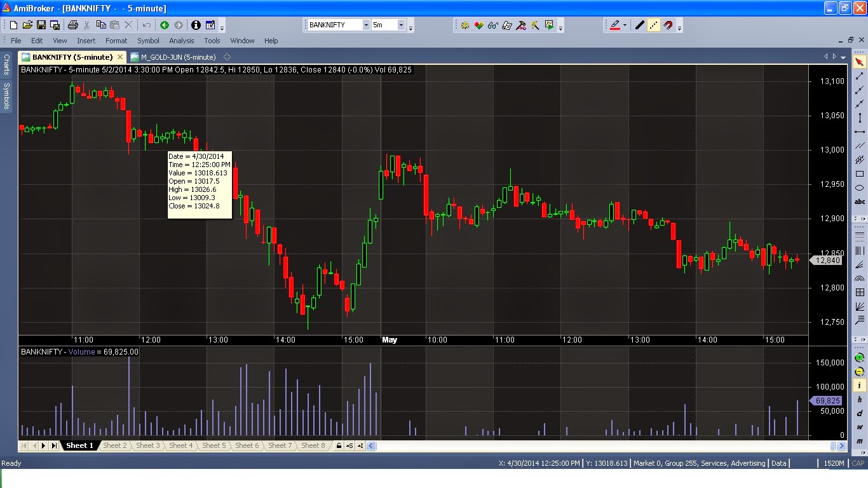The image size is (868, 488).
Task: Open the Window menu
Action: point(242,41)
